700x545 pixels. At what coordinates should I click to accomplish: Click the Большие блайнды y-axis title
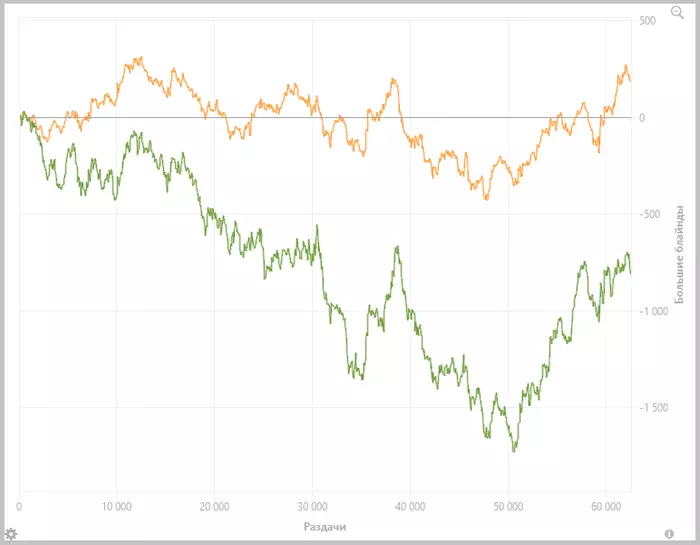click(679, 254)
